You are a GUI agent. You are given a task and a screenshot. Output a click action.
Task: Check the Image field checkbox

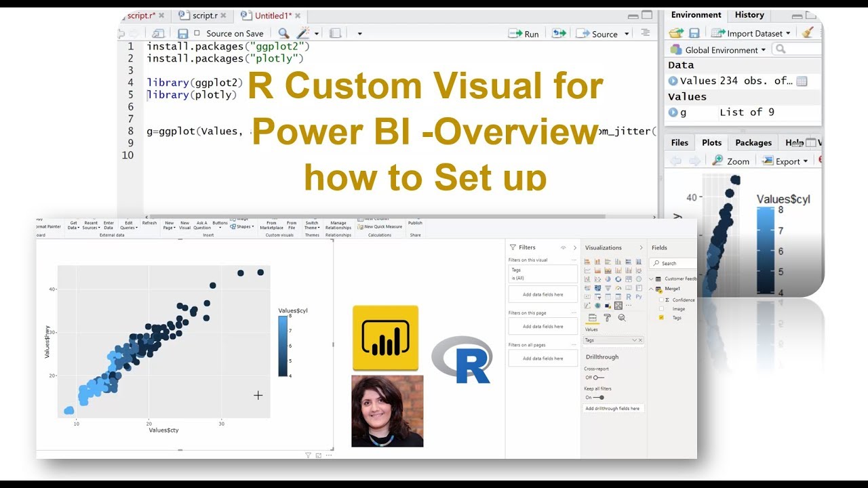coord(661,308)
